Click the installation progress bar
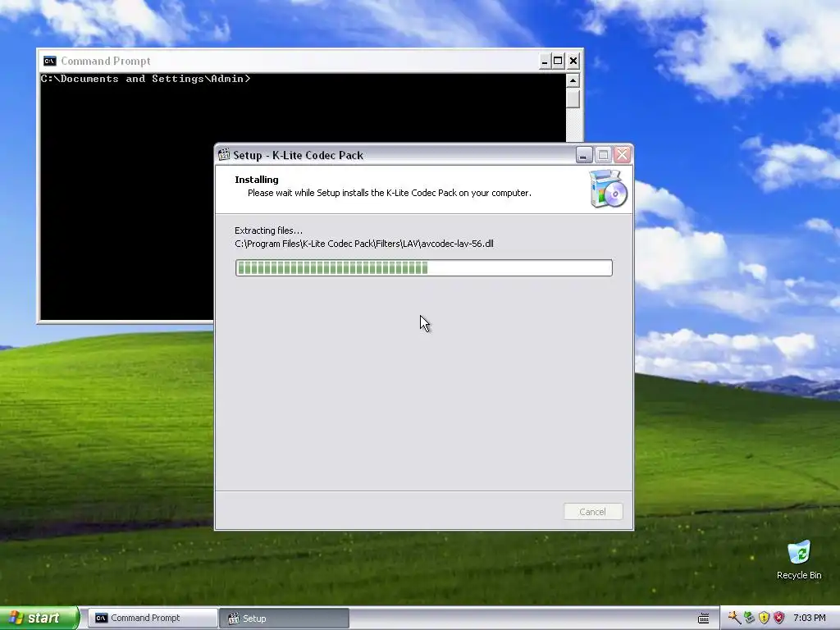Viewport: 840px width, 630px height. click(424, 268)
